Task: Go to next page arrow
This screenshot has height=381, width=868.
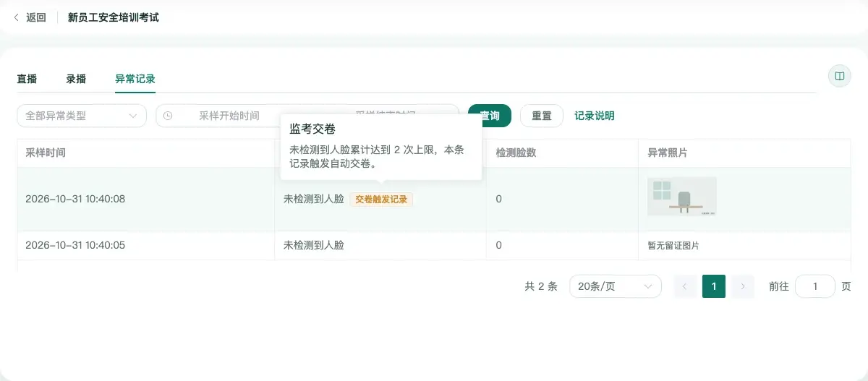Action: pos(743,286)
